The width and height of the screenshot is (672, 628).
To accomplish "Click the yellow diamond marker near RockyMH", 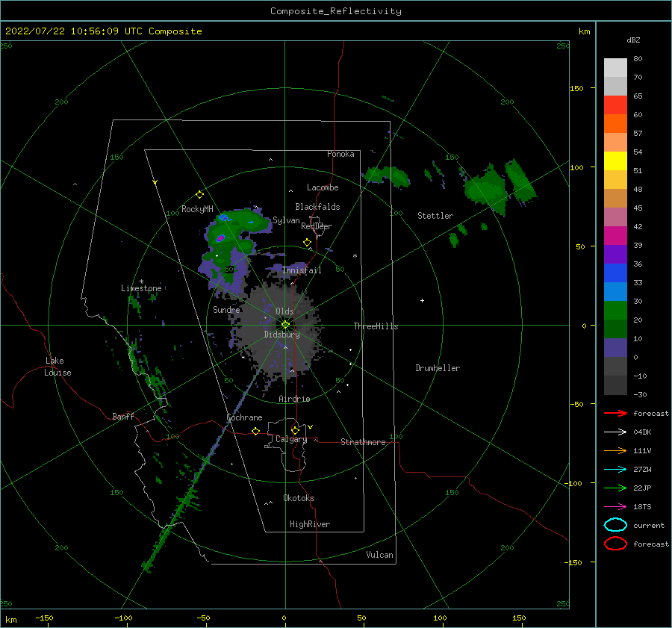I will (199, 195).
